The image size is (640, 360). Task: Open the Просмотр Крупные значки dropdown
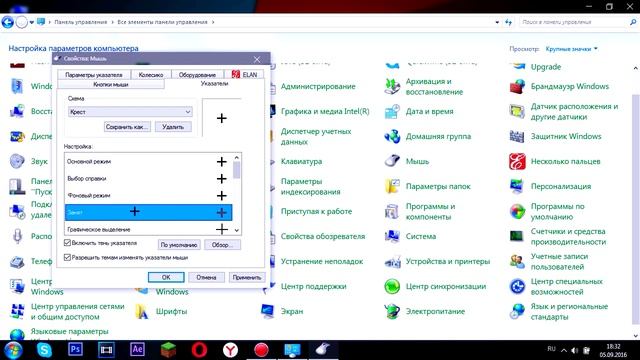click(571, 49)
